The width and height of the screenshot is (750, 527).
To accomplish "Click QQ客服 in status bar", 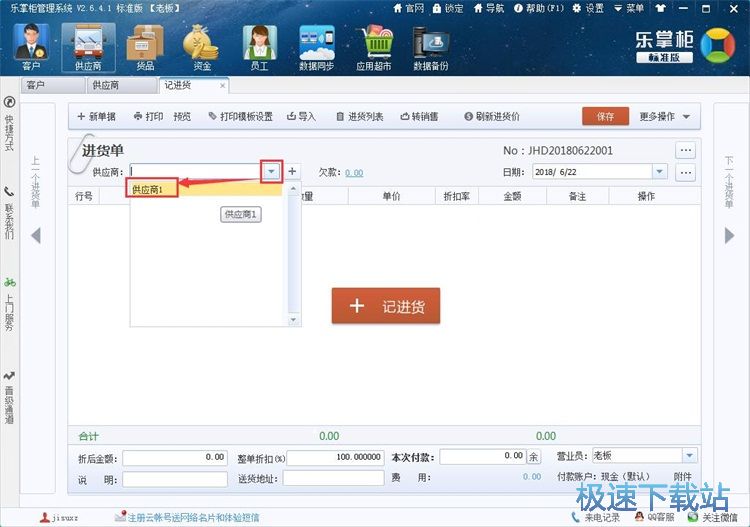I will pos(654,517).
